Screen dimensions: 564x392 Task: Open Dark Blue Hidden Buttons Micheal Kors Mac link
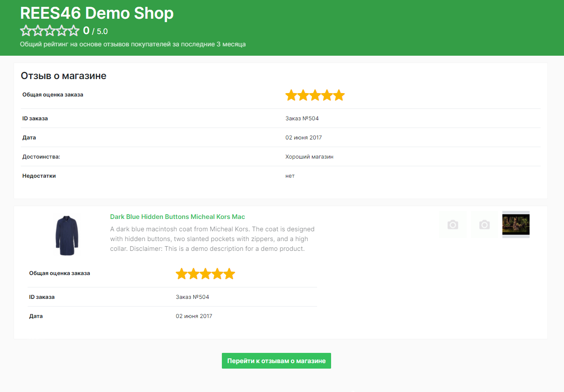(177, 217)
